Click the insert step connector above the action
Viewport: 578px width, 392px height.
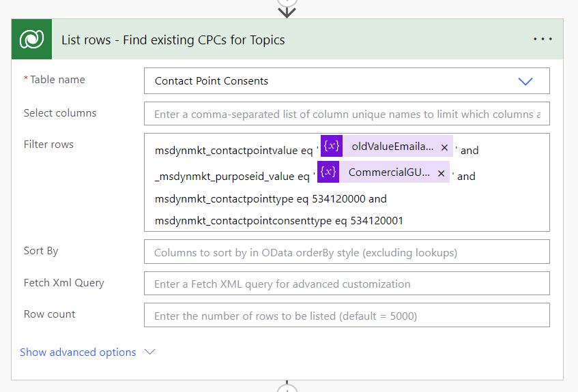pos(287,8)
